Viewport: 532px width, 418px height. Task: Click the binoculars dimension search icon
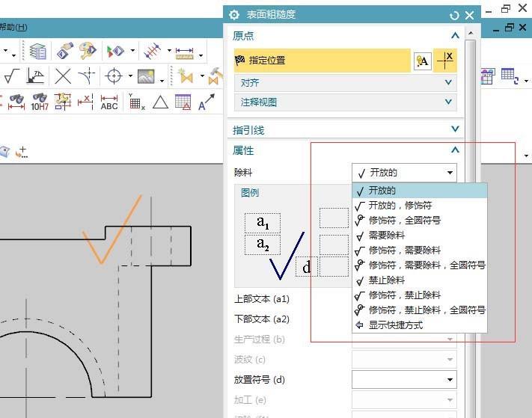(x=16, y=102)
